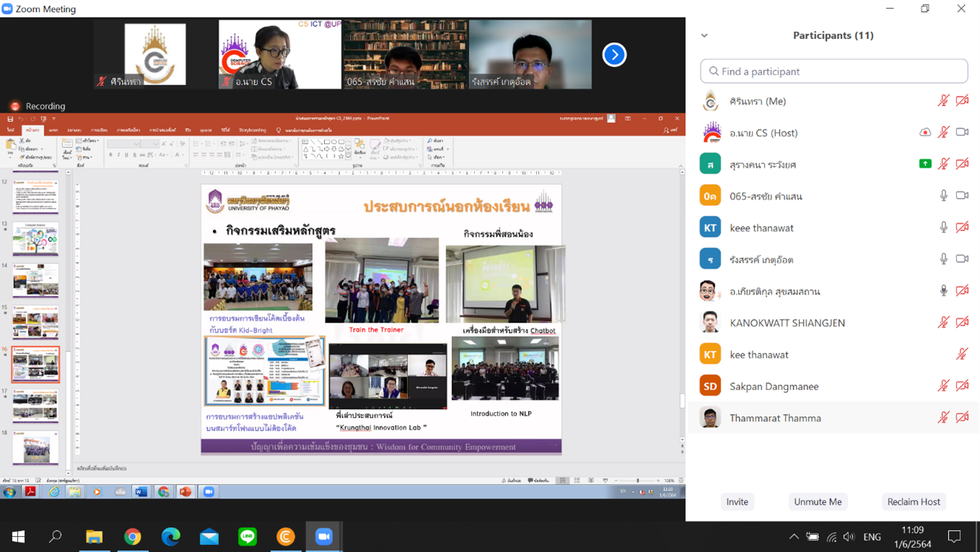Viewport: 980px width, 552px height.
Task: Start video for keee thanawat
Action: click(961, 227)
